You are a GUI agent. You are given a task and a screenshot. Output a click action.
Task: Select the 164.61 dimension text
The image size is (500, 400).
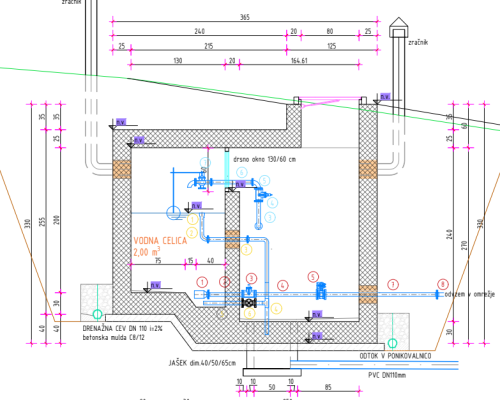point(299,61)
